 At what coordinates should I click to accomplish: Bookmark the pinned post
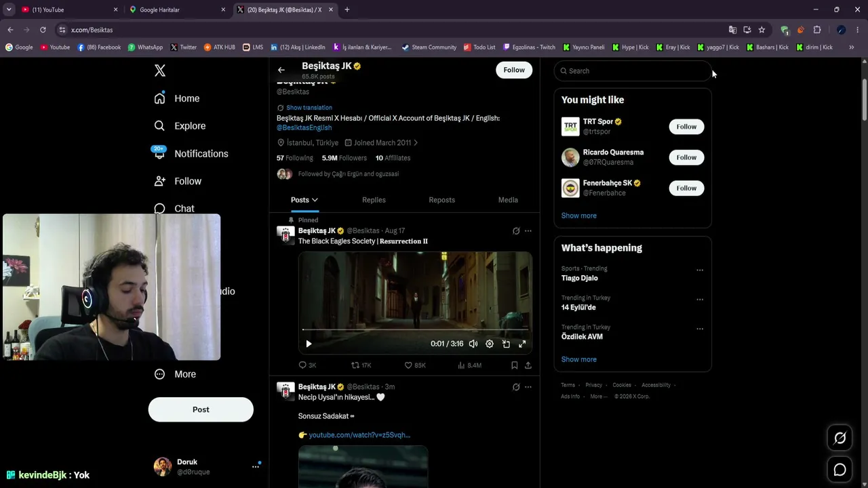(514, 365)
